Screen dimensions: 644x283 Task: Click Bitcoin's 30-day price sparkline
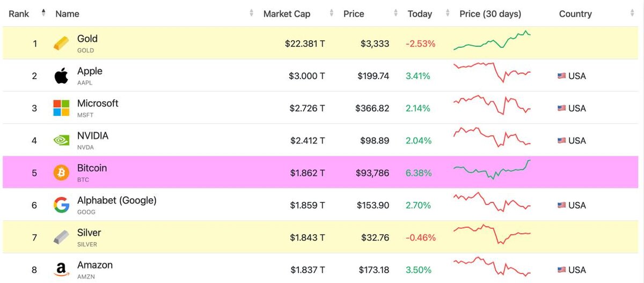492,170
